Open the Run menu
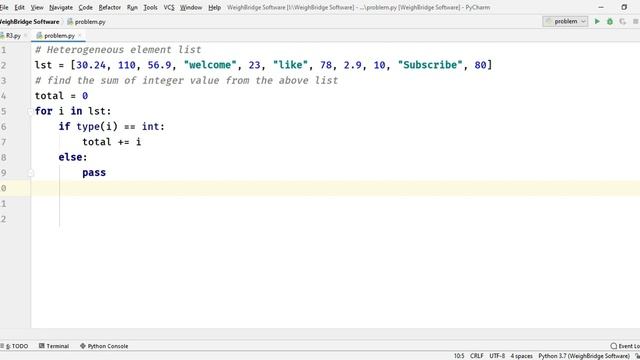This screenshot has width=640, height=360. point(132,7)
